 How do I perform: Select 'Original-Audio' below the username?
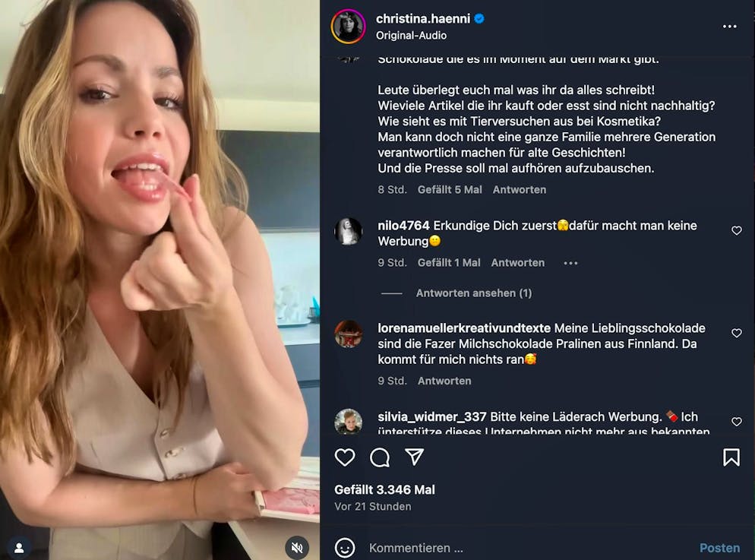point(410,35)
